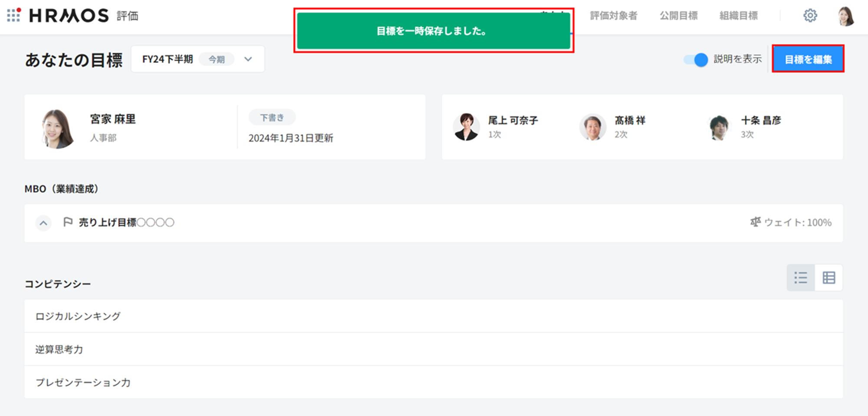Open the 逆算思考力 competency row
The image size is (868, 416).
tap(59, 349)
